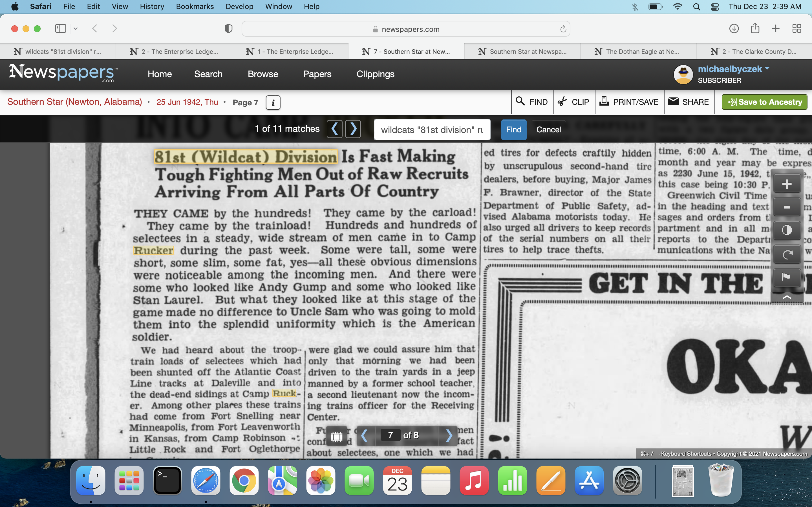The image size is (812, 507).
Task: Click the zoom out minus button
Action: click(x=787, y=207)
